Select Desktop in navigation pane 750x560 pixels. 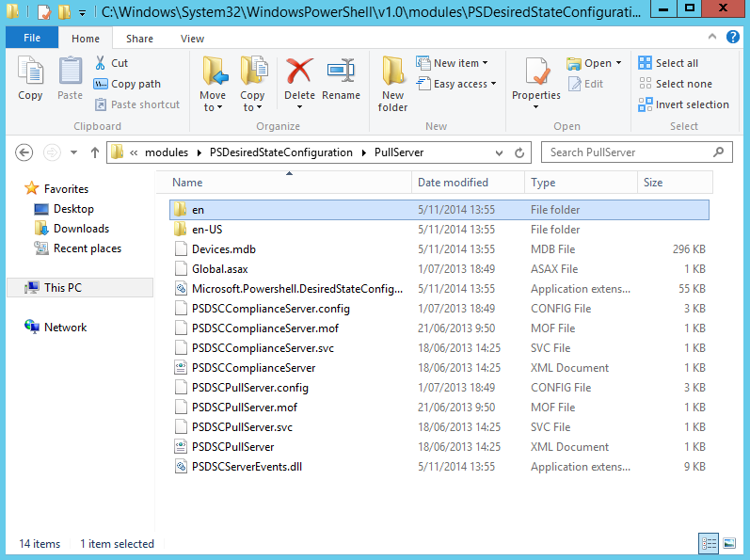point(64,209)
